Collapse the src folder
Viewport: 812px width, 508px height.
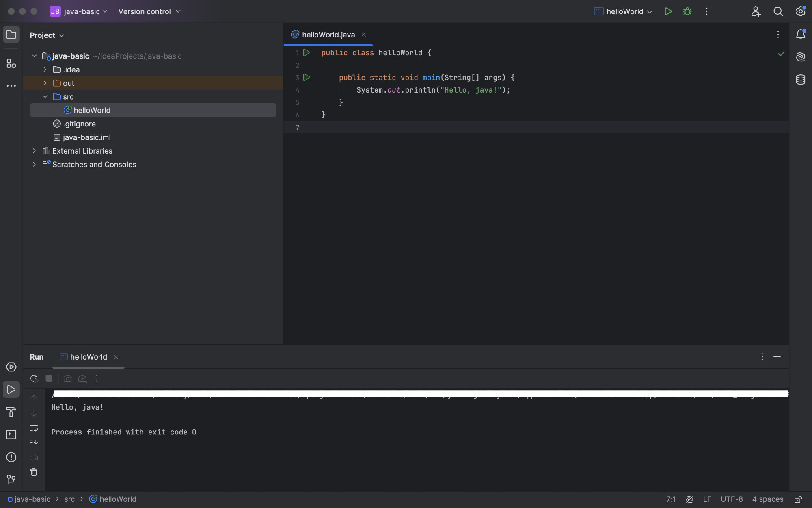click(45, 97)
